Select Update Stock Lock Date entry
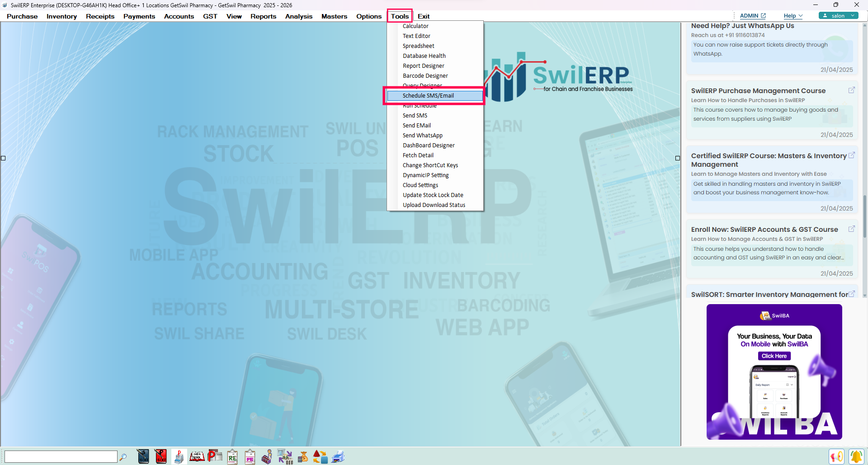Image resolution: width=868 pixels, height=465 pixels. [x=435, y=195]
